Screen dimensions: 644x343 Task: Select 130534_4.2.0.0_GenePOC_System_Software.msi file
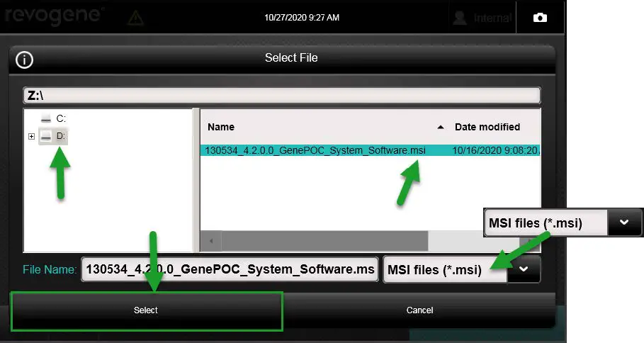pyautogui.click(x=315, y=150)
